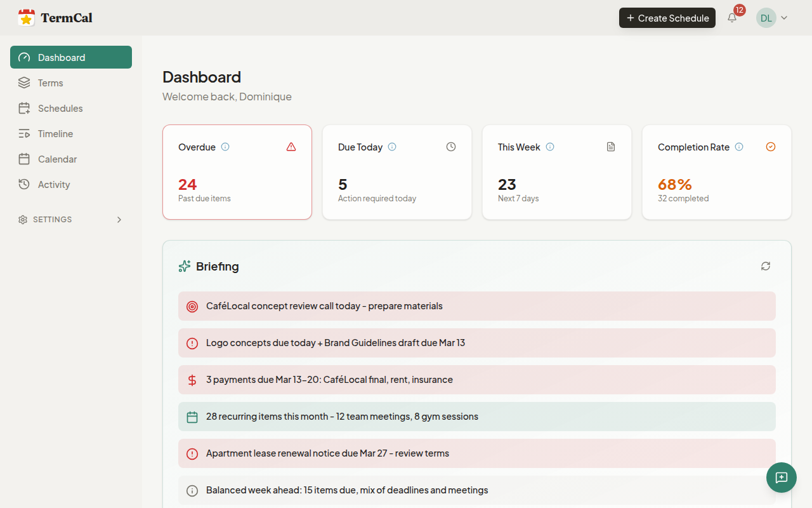Click the check badge on the Completion Rate card
The height and width of the screenshot is (508, 812).
coord(771,147)
